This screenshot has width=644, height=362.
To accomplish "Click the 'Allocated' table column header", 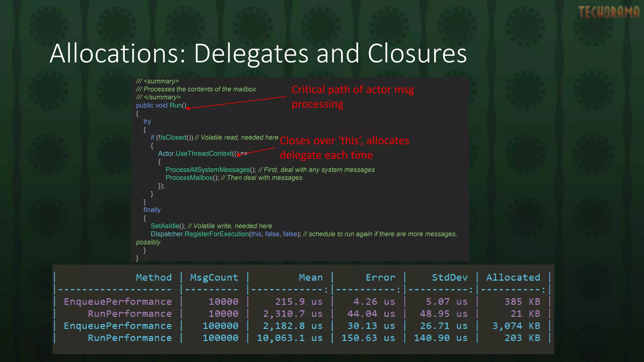I will pos(513,277).
